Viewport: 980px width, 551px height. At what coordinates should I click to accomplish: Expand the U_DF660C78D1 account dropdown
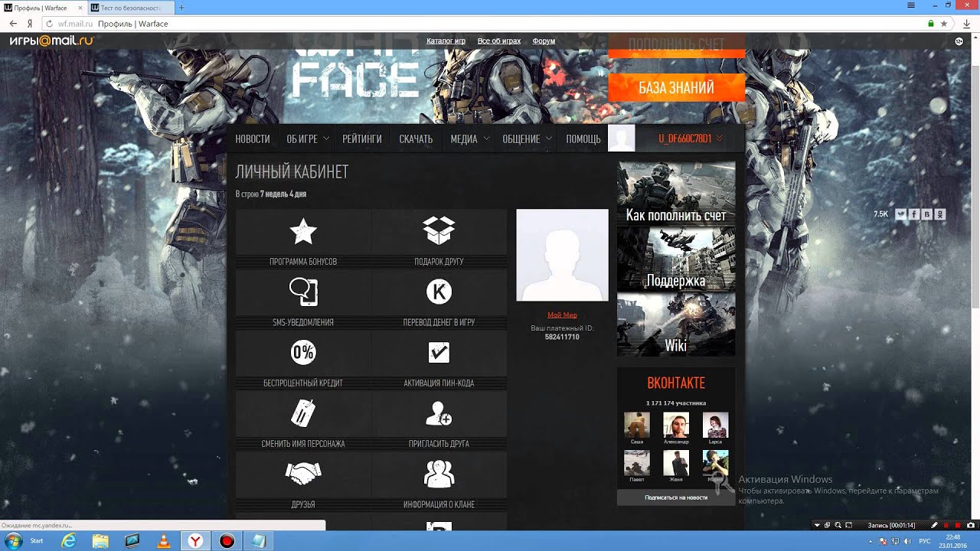coord(691,139)
